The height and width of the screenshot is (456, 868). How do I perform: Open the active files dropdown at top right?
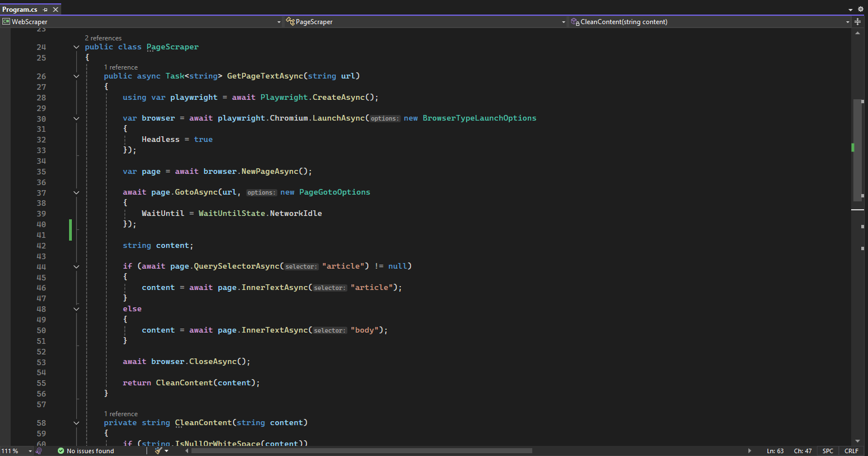[x=849, y=9]
